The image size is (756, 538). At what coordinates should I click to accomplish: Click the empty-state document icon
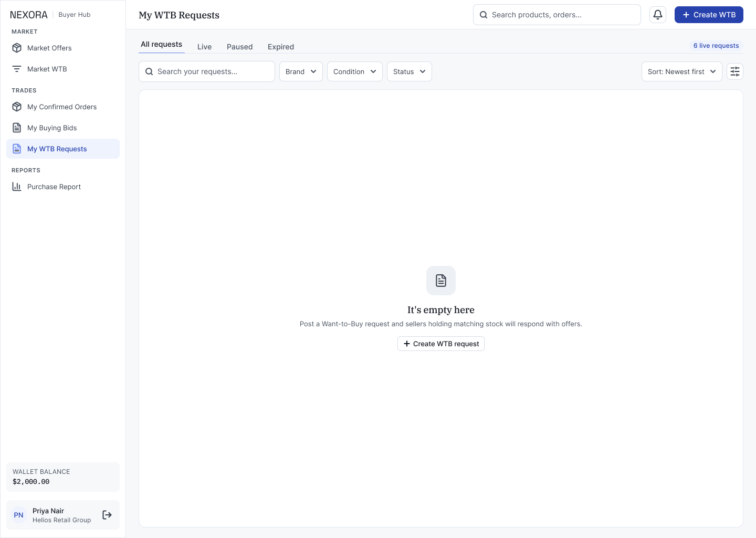(441, 281)
